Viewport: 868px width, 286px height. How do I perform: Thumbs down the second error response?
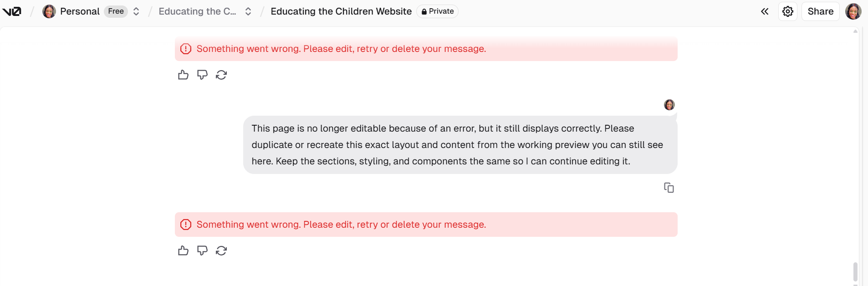(x=202, y=250)
